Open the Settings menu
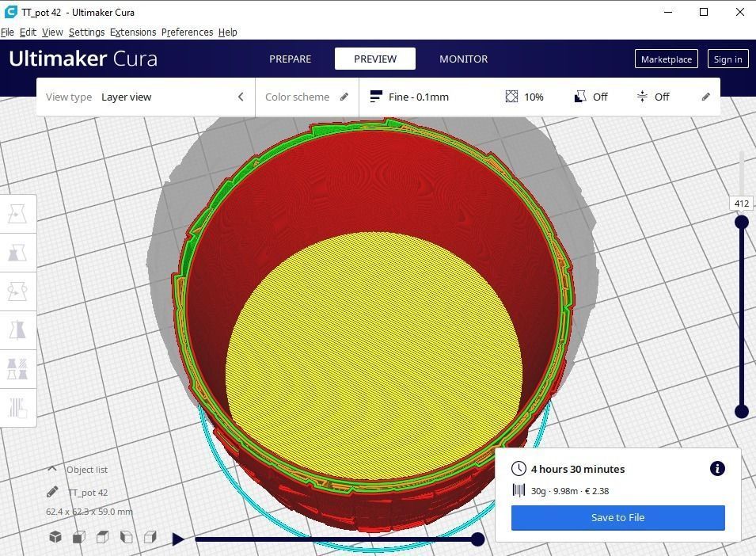 [x=87, y=32]
